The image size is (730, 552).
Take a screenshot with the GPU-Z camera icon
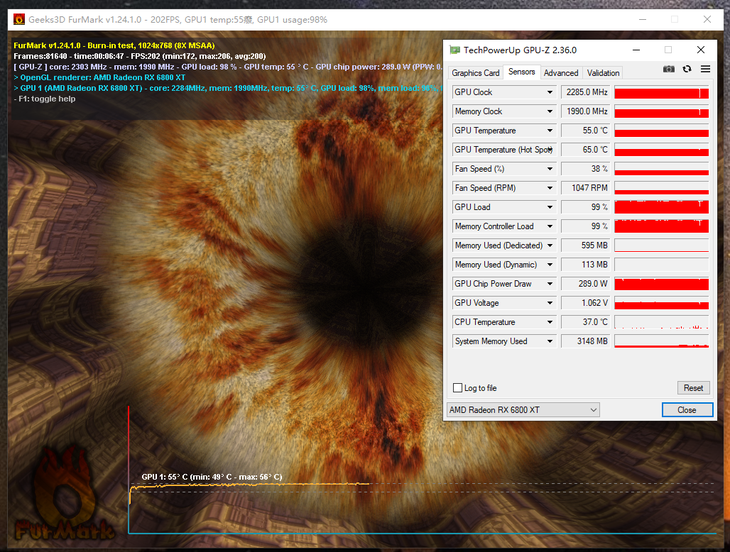[668, 69]
